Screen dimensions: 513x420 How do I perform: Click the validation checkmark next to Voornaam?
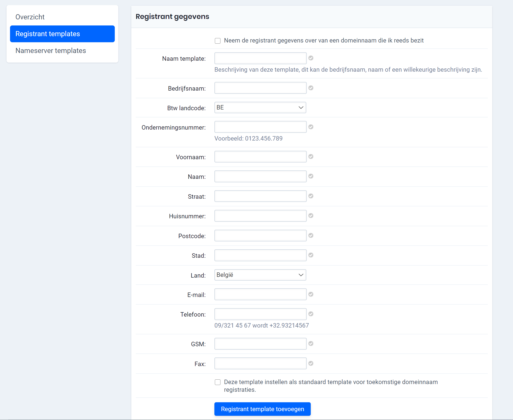click(x=311, y=156)
